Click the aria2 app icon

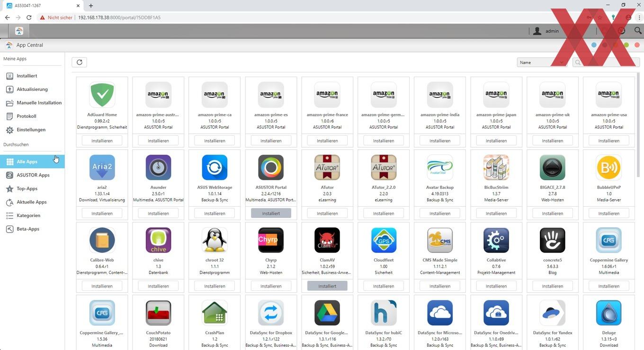click(102, 167)
